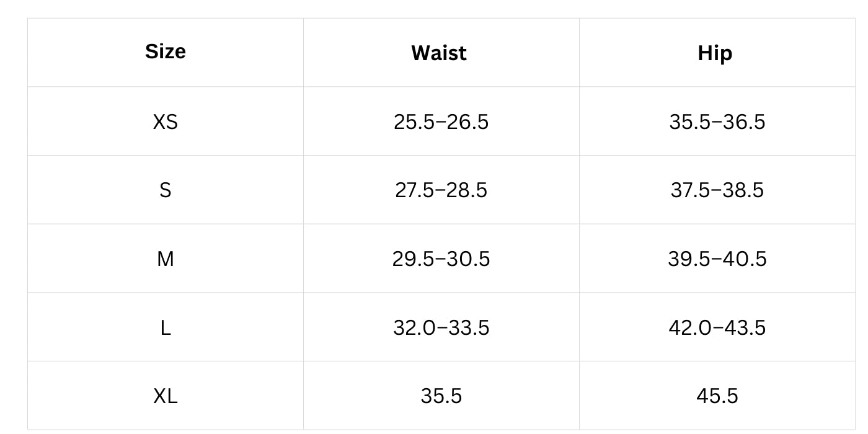Click waist value 32.0–33.5
This screenshot has height=434, width=868.
[441, 327]
